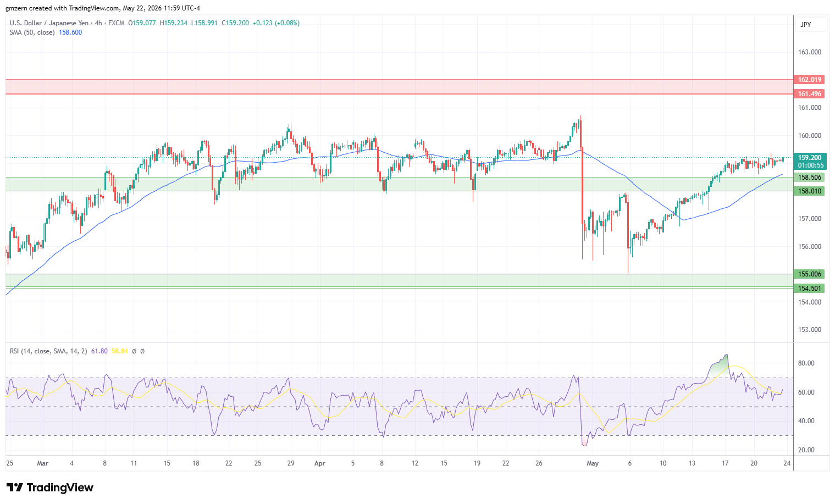Click the 163.000 price axis label

click(809, 52)
